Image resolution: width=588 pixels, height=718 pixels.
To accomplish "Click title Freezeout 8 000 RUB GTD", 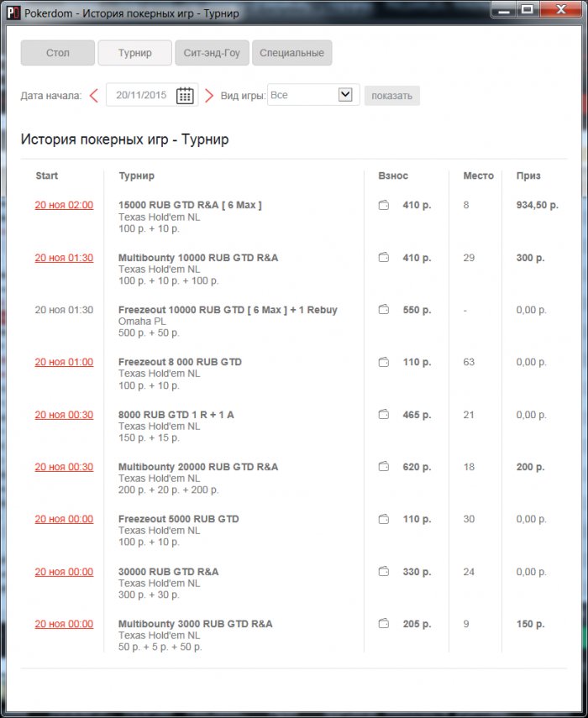I will click(x=180, y=362).
